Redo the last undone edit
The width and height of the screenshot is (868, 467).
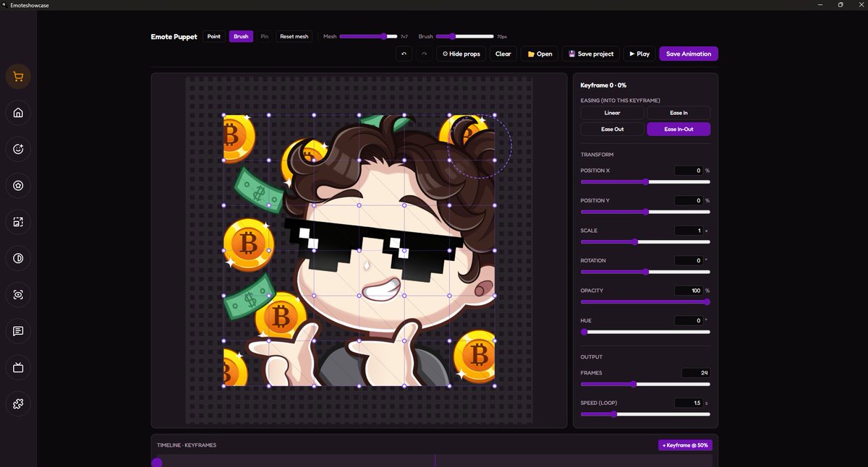click(425, 53)
